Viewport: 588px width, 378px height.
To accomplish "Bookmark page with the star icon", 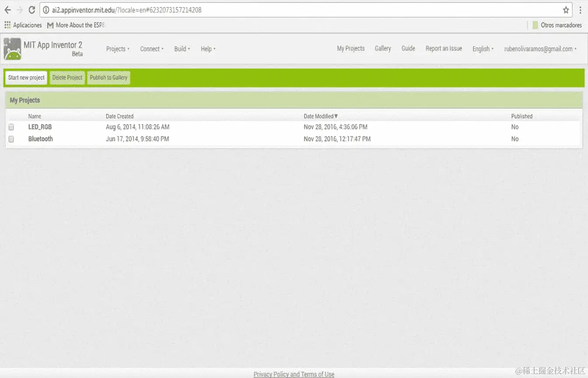I will (566, 10).
